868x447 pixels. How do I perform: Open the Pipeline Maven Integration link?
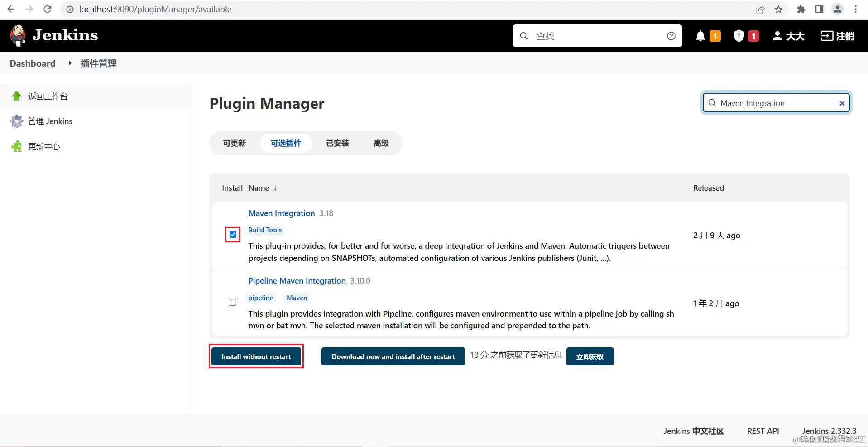click(x=297, y=280)
